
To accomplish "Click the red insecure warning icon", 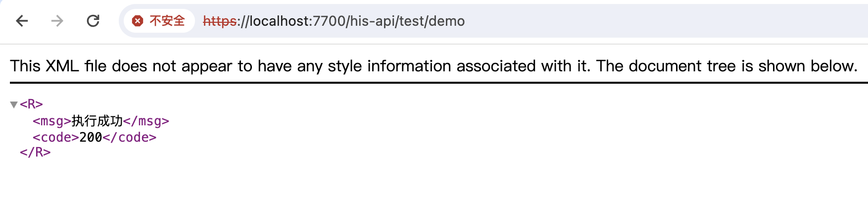I will point(138,21).
